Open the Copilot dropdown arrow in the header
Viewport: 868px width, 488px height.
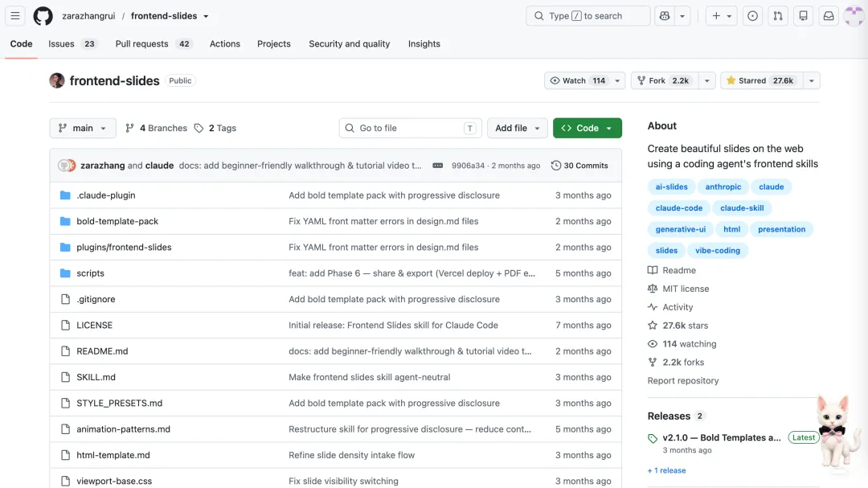pos(682,16)
